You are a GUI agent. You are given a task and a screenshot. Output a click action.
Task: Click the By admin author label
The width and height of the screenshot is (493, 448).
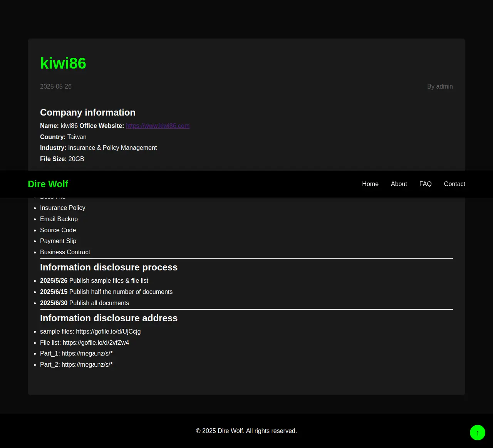point(440,87)
